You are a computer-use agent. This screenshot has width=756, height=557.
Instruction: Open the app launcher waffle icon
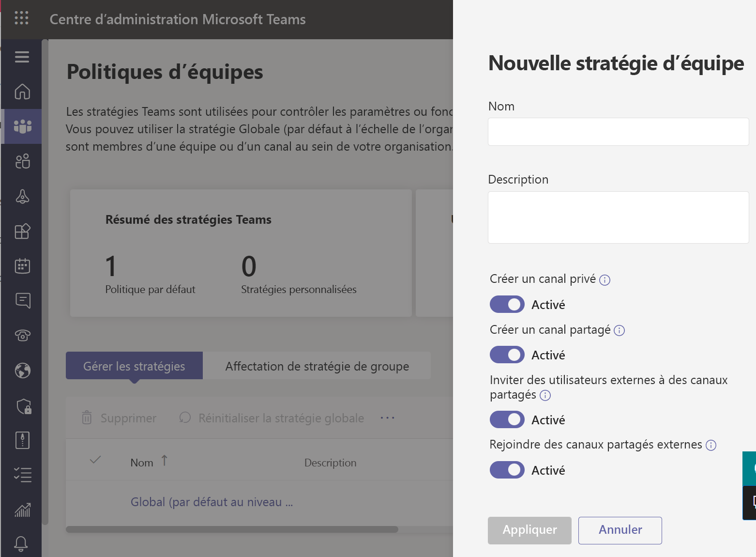(21, 18)
